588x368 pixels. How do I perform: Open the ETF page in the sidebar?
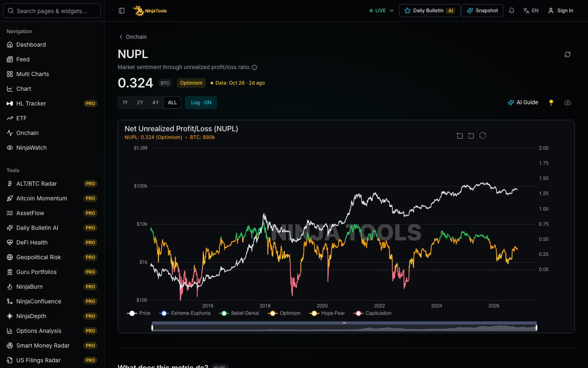click(52, 118)
